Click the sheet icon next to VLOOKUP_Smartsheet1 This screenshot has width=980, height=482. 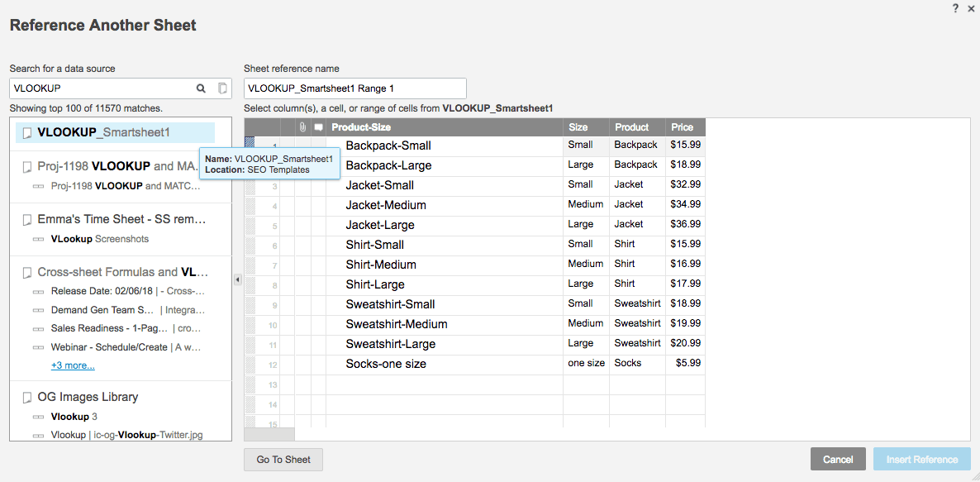coord(27,133)
